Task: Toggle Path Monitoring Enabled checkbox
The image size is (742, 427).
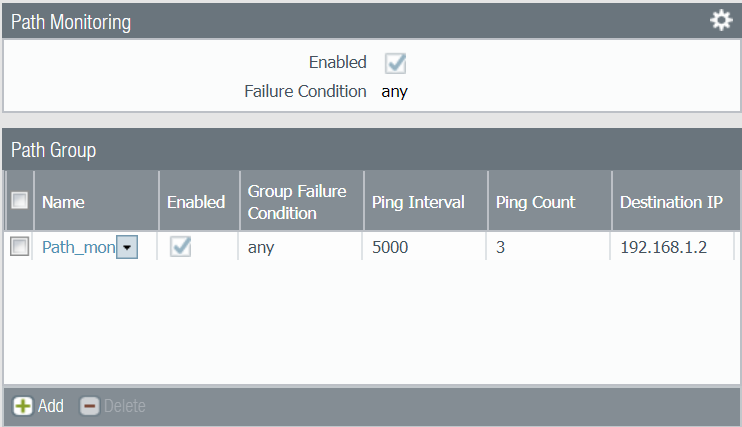Action: (x=395, y=63)
